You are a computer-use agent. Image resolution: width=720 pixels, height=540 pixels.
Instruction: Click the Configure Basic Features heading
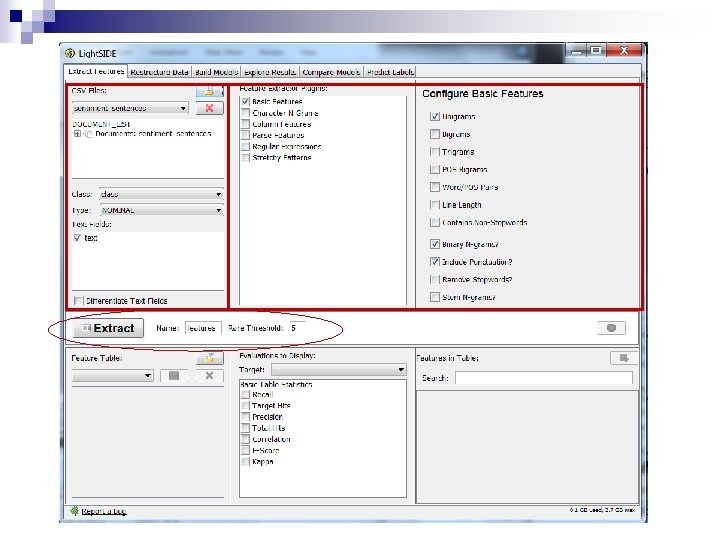tap(483, 94)
